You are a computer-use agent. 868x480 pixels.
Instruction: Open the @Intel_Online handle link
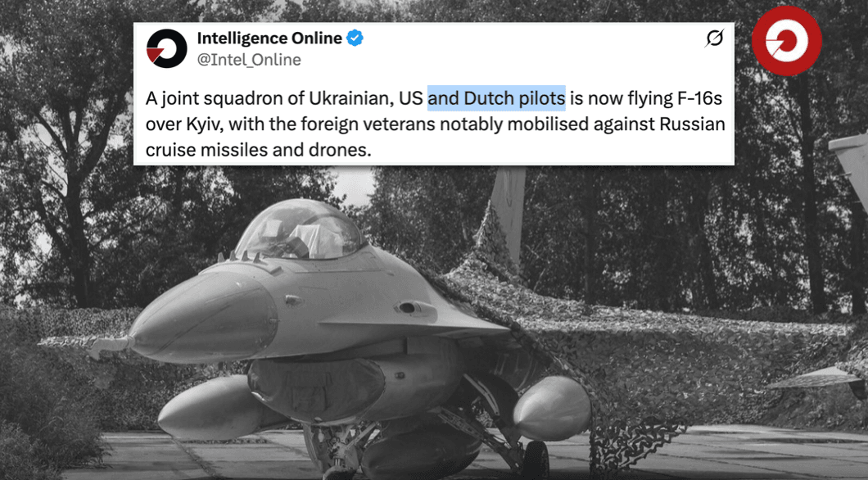[x=249, y=60]
